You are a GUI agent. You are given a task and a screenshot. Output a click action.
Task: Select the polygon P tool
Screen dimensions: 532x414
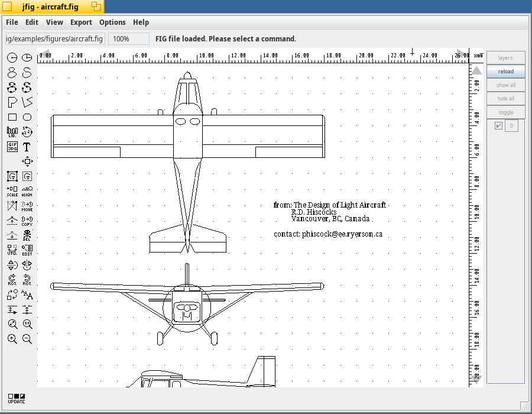click(12, 102)
